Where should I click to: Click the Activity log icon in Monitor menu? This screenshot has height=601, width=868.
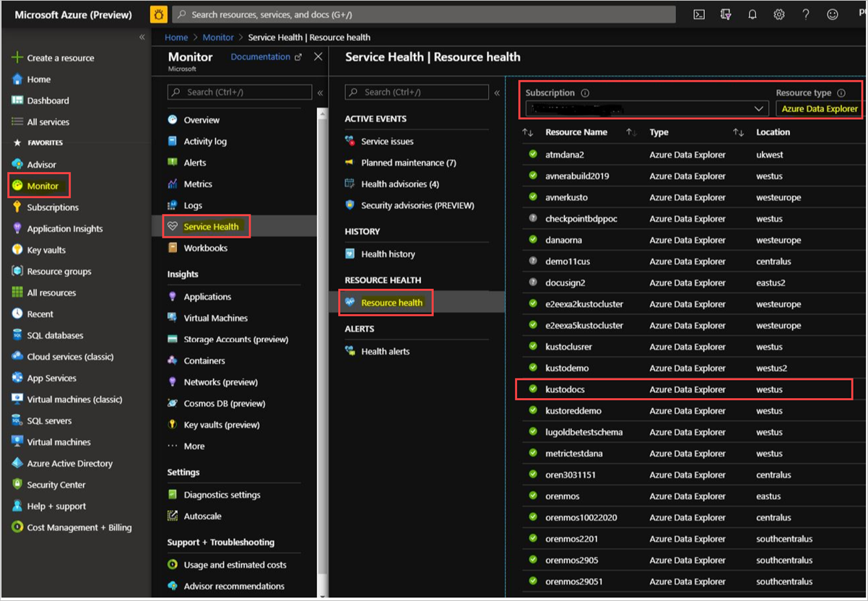(173, 142)
